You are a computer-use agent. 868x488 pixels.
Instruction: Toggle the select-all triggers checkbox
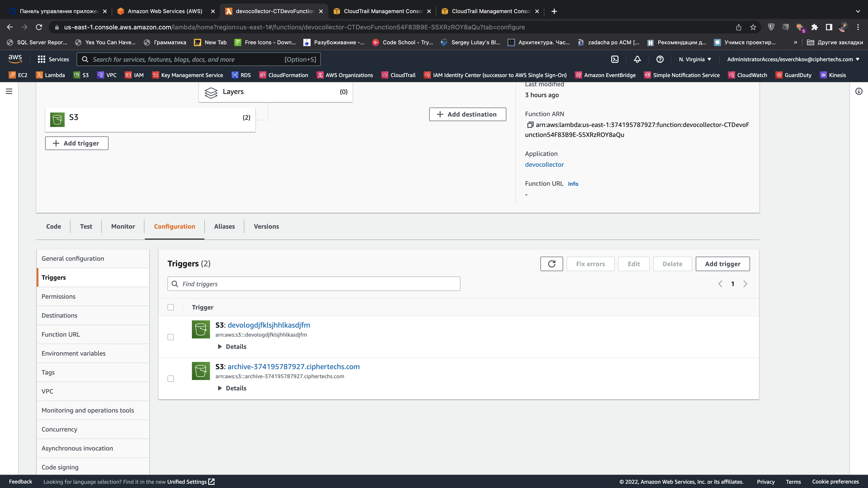point(171,307)
